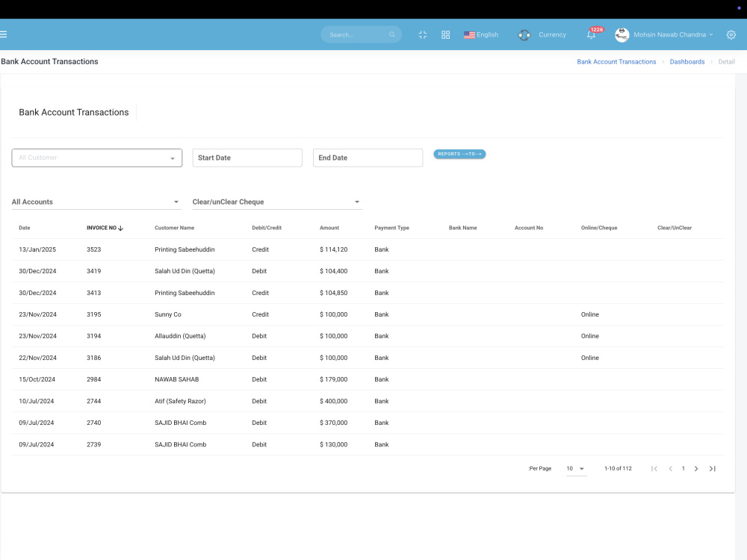747x560 pixels.
Task: Sort by Customer Name column header
Action: pyautogui.click(x=174, y=228)
